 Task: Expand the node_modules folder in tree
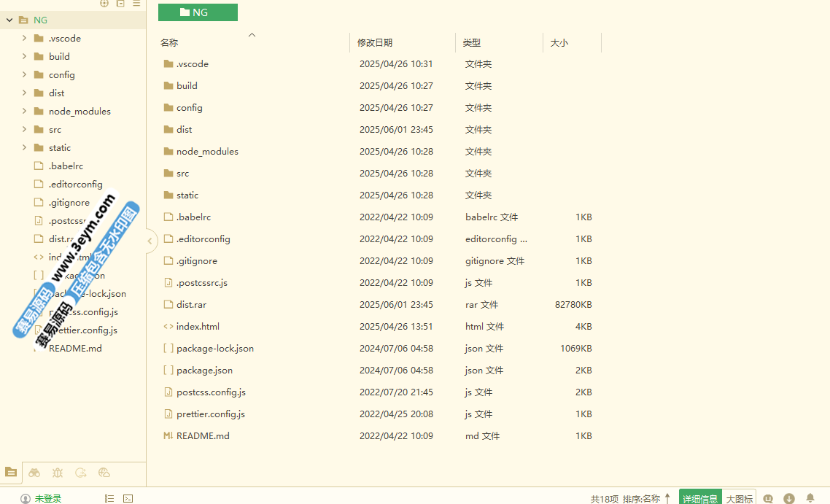[x=24, y=112]
